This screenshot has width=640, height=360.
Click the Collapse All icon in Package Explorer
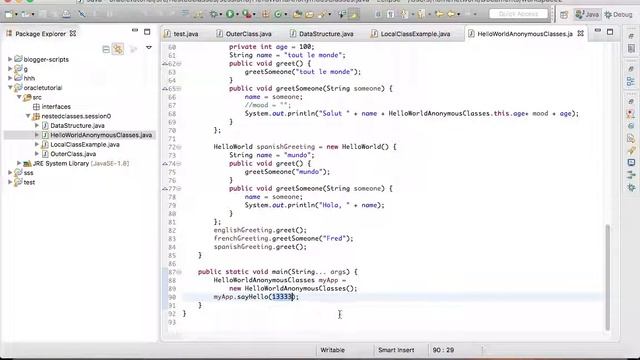(106, 49)
